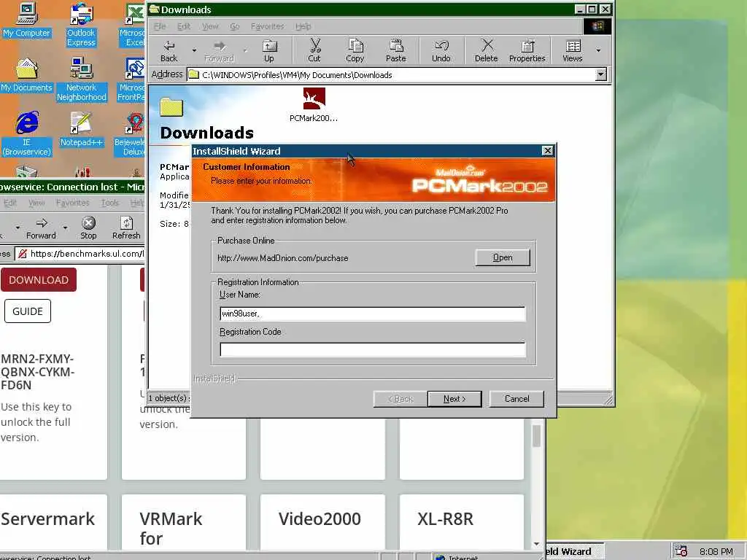
Task: Open Tools menu in browser window
Action: (109, 203)
